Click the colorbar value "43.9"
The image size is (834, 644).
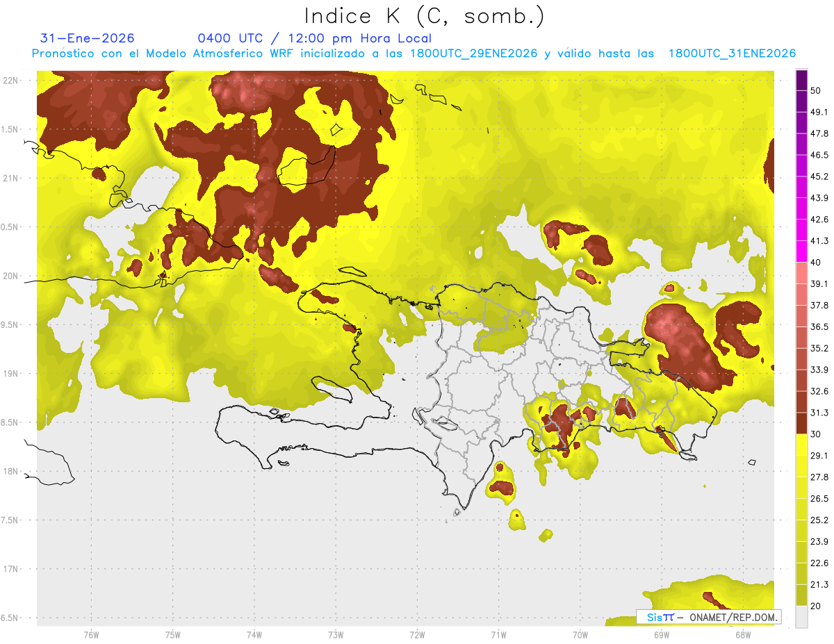point(819,198)
